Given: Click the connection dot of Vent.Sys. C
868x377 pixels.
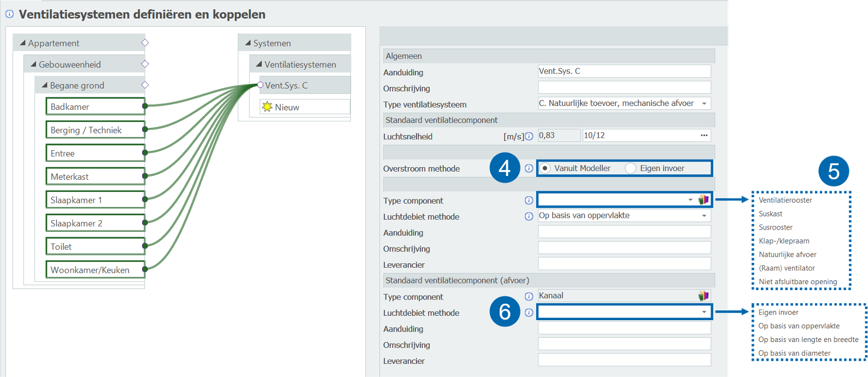Looking at the screenshot, I should (x=260, y=85).
